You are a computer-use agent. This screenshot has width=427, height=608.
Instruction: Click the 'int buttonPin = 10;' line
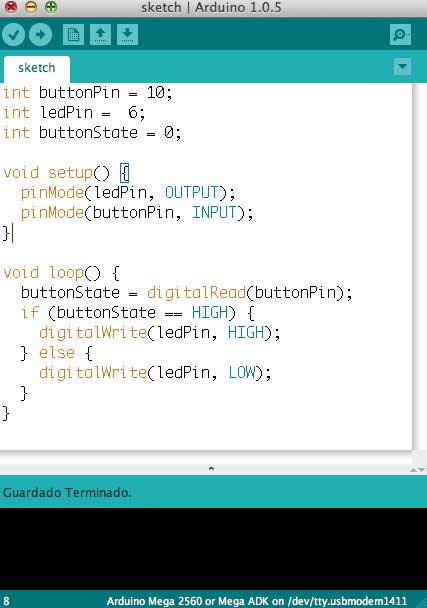coord(87,93)
